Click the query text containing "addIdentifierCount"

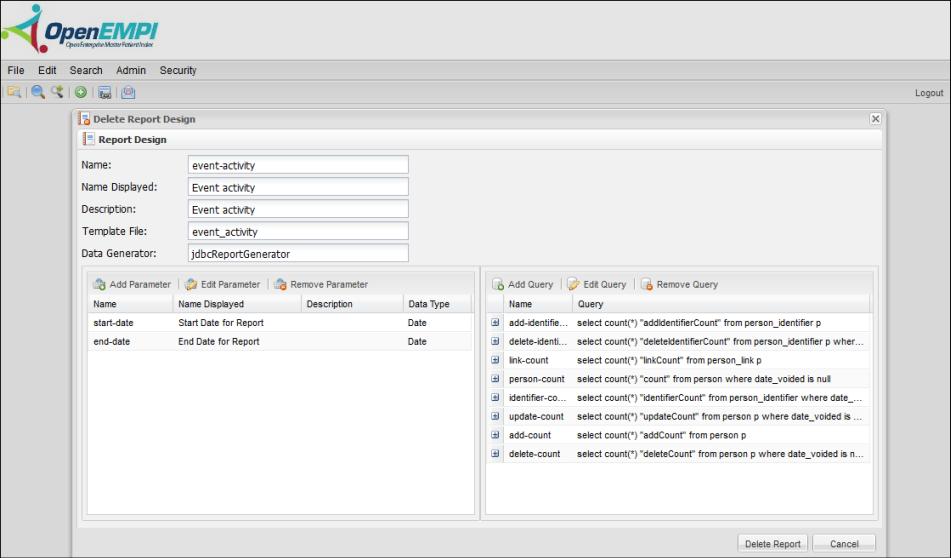coord(699,323)
